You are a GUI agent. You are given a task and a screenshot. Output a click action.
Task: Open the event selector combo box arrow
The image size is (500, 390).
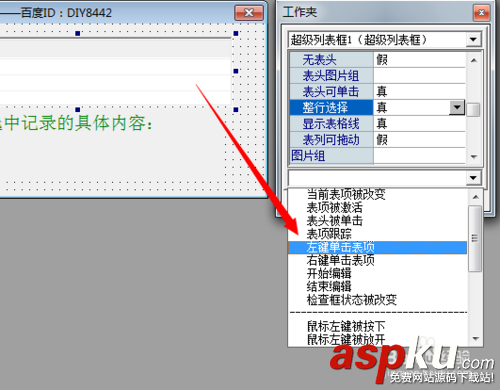pos(473,178)
